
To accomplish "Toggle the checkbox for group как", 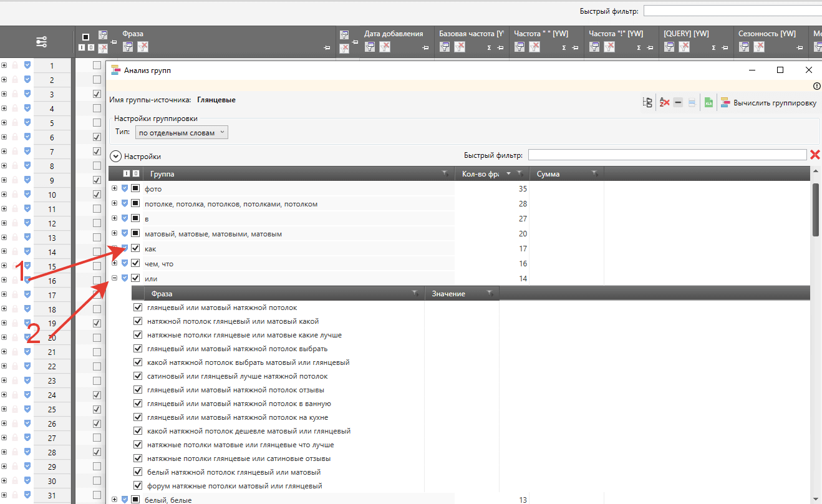I will tap(135, 248).
